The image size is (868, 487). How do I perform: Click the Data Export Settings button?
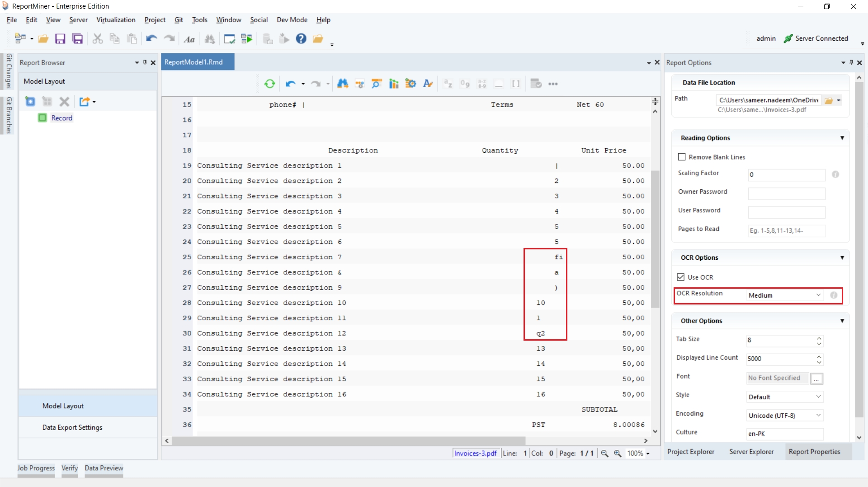72,427
